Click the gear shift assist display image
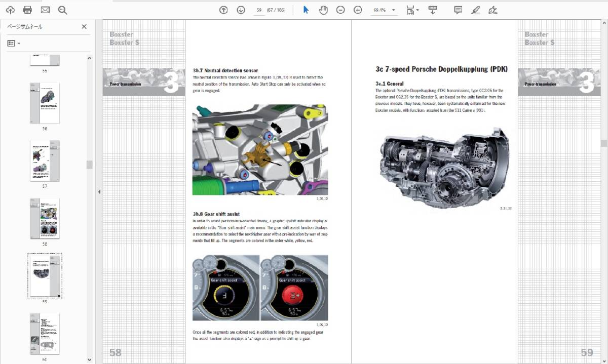Image resolution: width=608 pixels, height=364 pixels. [260, 288]
